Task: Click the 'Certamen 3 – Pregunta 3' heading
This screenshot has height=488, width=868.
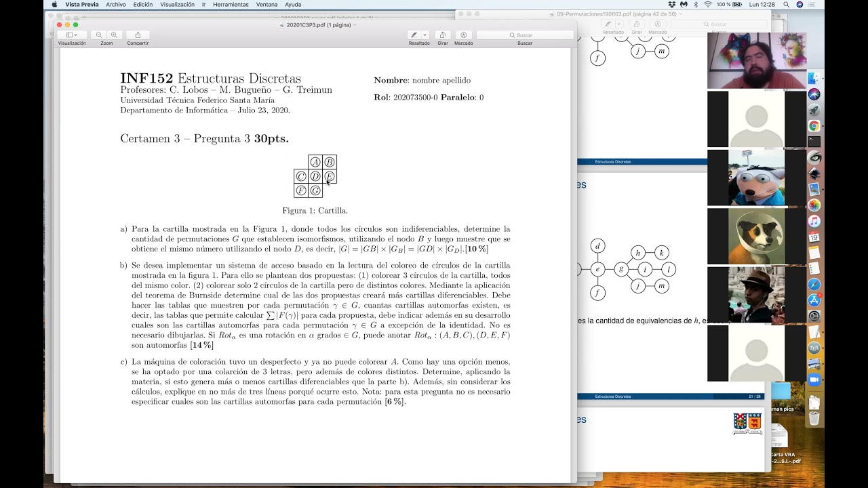Action: 204,139
